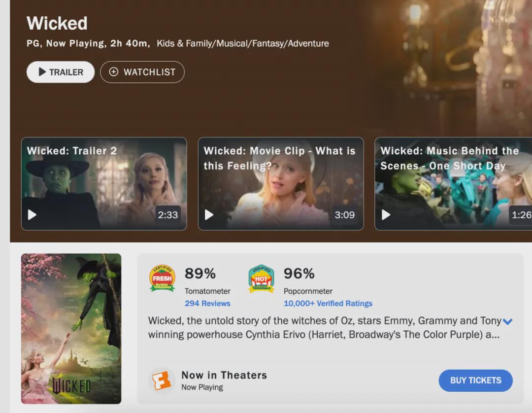The width and height of the screenshot is (532, 413).
Task: Open 10,000+ Verified Ratings link
Action: (328, 304)
